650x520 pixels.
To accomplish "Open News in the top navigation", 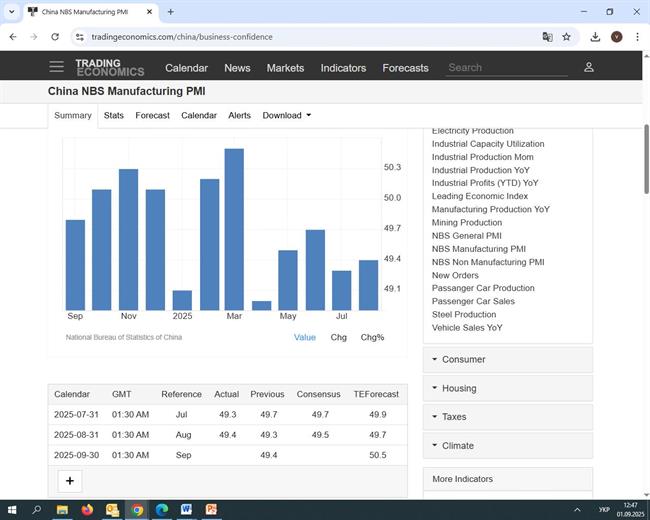I will [x=237, y=68].
